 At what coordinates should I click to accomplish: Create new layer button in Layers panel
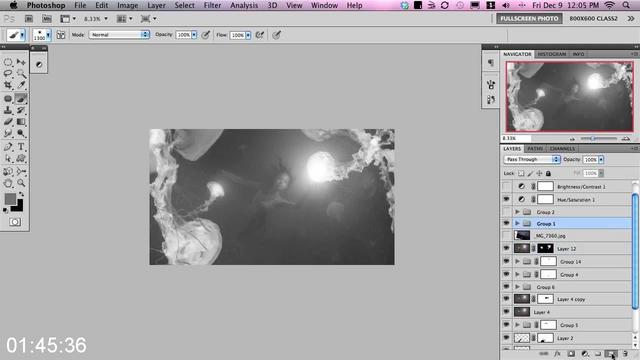click(x=611, y=354)
